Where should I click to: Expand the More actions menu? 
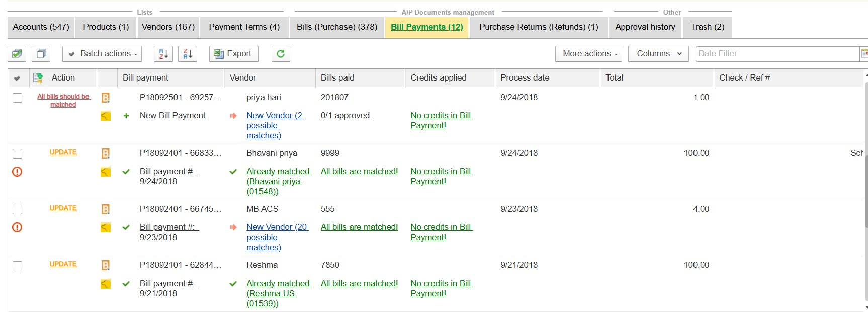coord(588,54)
